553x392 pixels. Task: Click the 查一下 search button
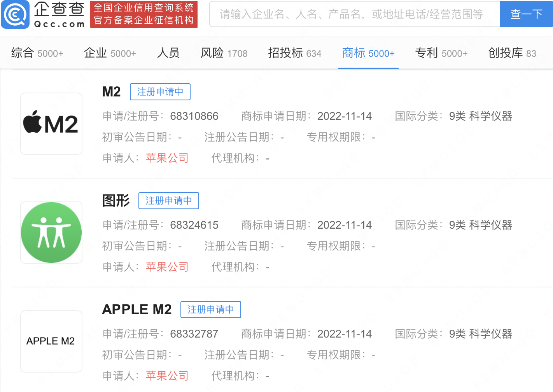(527, 14)
